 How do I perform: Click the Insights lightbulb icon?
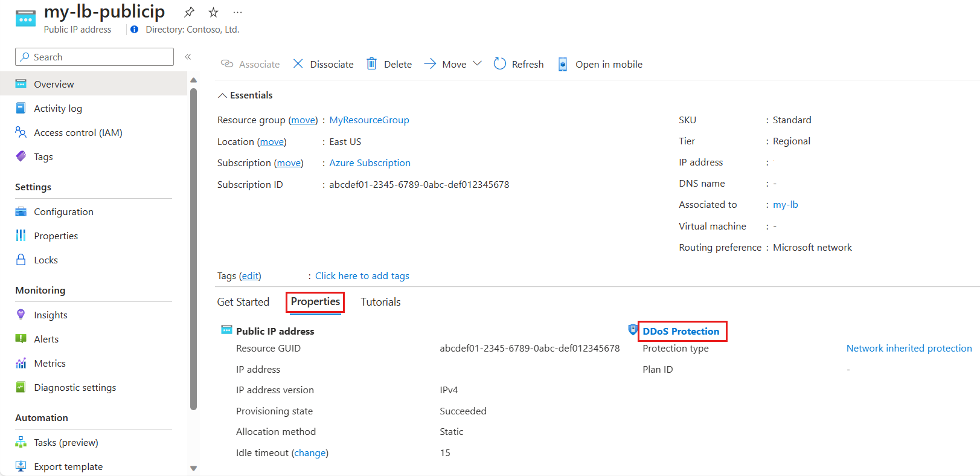tap(21, 315)
